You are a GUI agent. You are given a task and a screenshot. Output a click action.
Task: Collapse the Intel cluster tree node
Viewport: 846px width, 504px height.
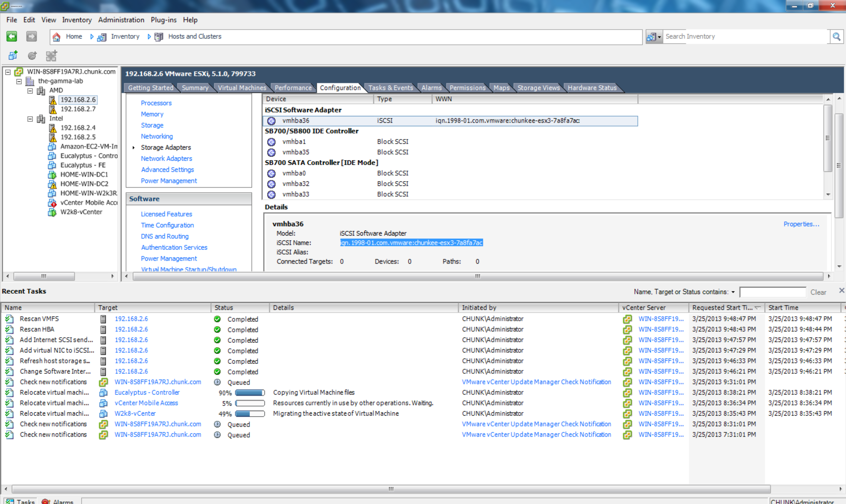[x=30, y=119]
